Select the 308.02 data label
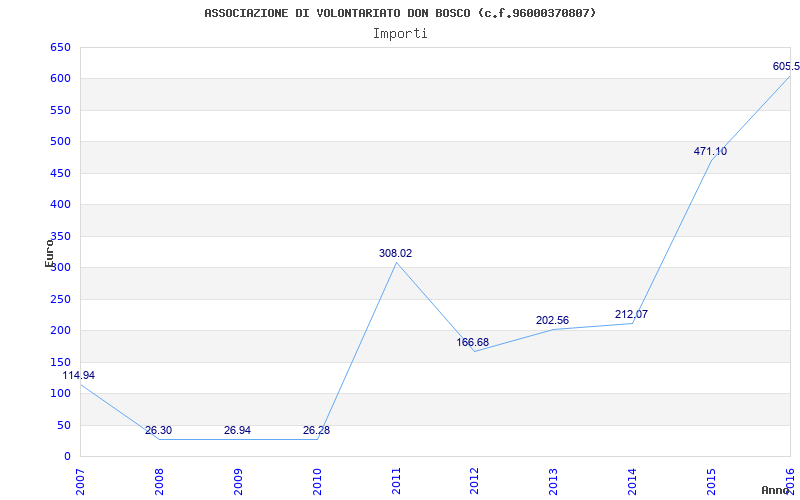800x500 pixels. point(395,253)
